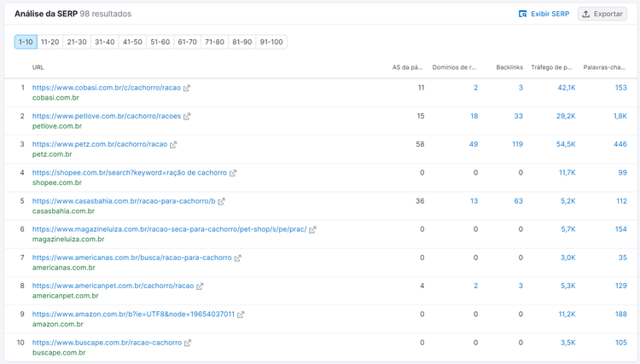Click the shopee.com.br domain text
640x364 pixels.
[x=56, y=182]
